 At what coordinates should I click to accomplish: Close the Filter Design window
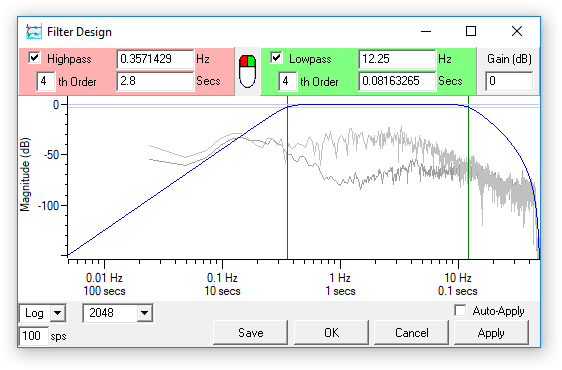(x=517, y=31)
